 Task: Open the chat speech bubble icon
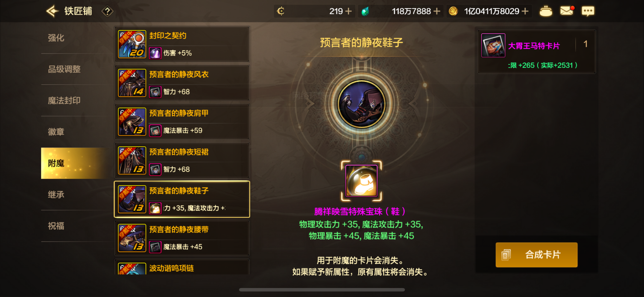coord(588,11)
